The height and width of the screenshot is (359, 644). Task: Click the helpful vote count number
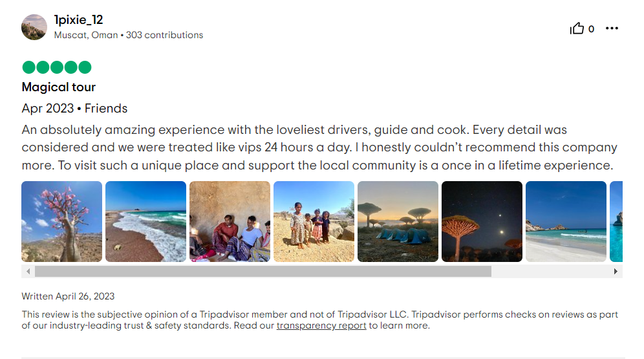point(591,29)
